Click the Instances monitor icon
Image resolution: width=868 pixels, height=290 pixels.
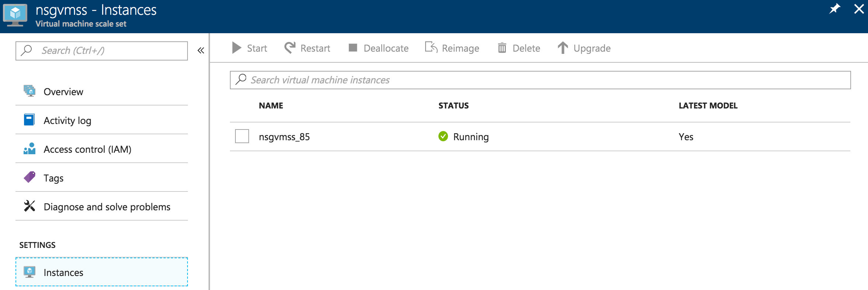[29, 272]
